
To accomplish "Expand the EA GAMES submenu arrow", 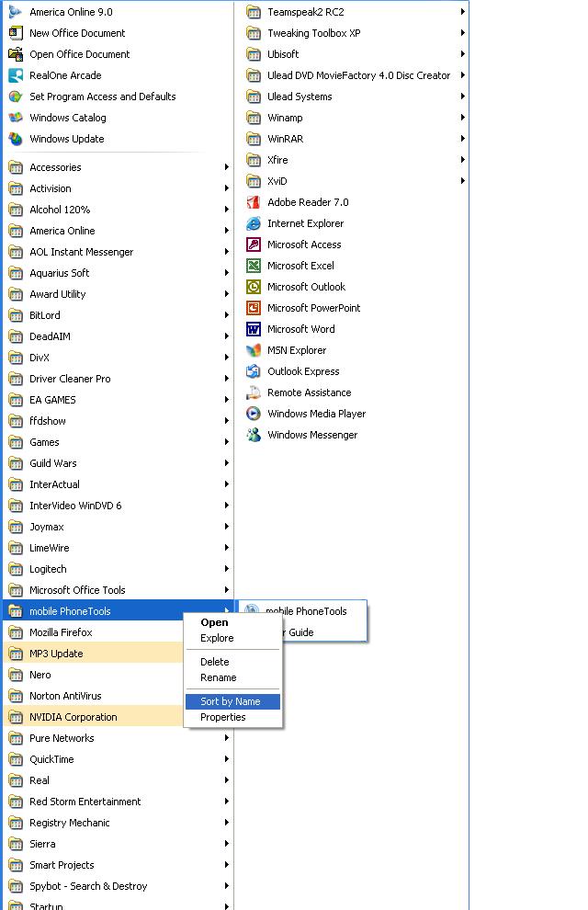I will 227,400.
